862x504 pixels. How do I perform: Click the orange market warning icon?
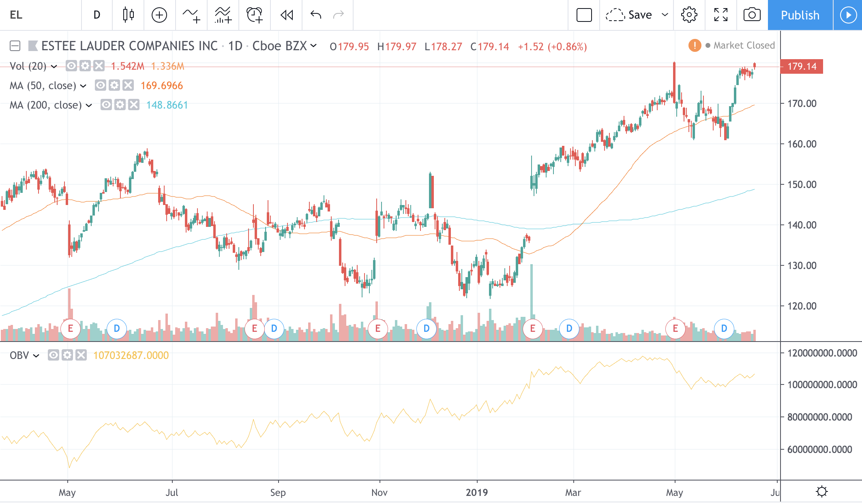click(x=695, y=45)
